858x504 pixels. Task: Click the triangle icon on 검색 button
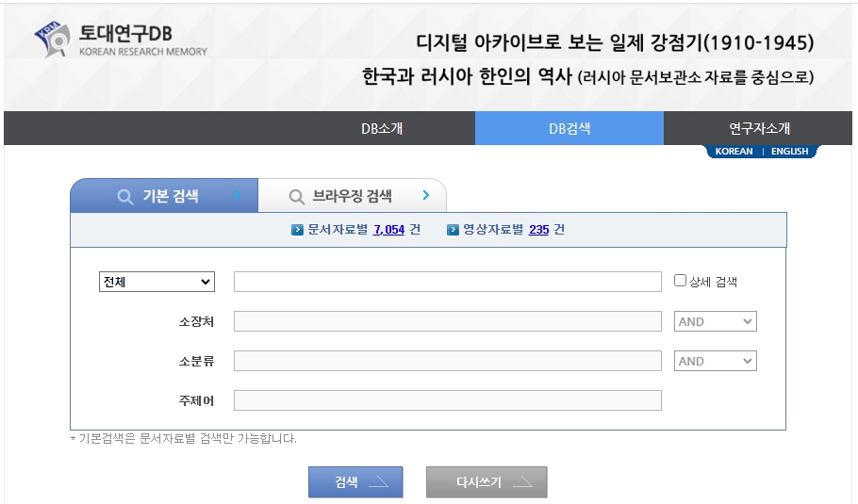377,482
